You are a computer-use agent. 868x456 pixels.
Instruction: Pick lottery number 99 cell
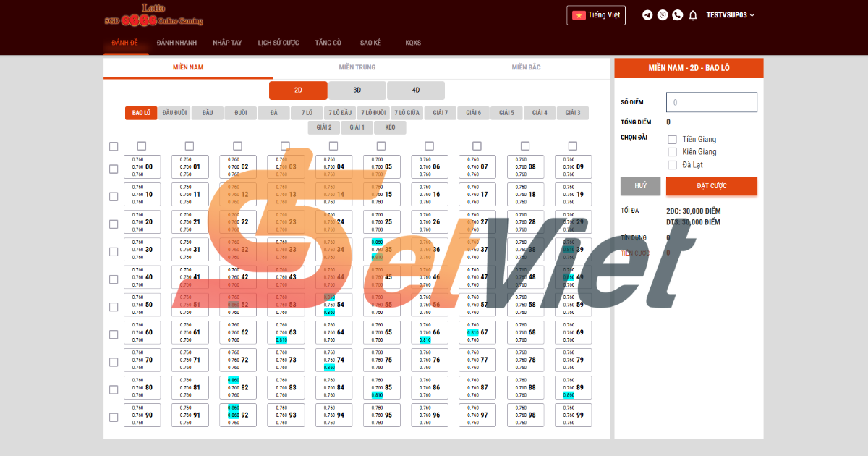(572, 415)
